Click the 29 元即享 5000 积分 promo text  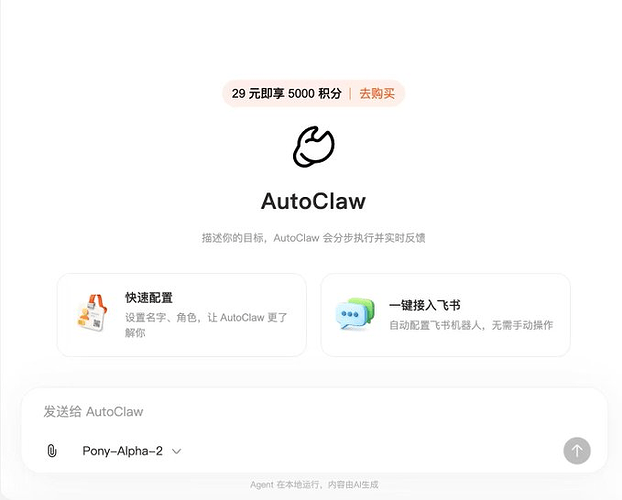pos(286,94)
